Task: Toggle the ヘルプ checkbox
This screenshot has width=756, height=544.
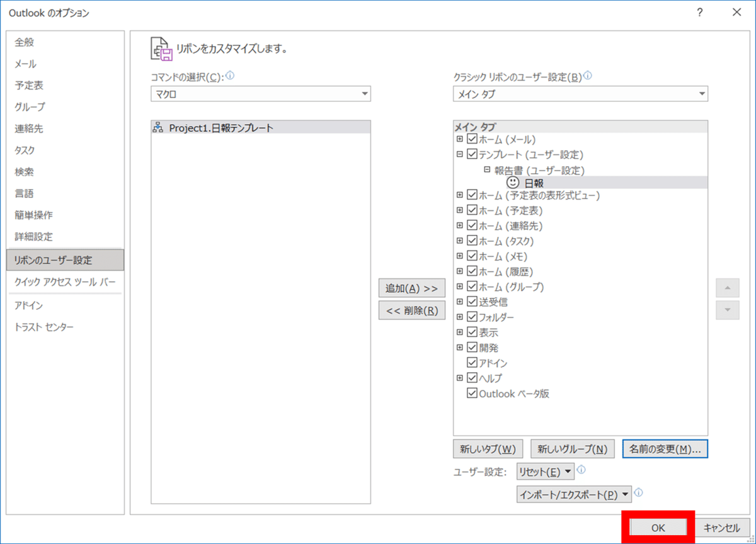Action: (x=472, y=378)
